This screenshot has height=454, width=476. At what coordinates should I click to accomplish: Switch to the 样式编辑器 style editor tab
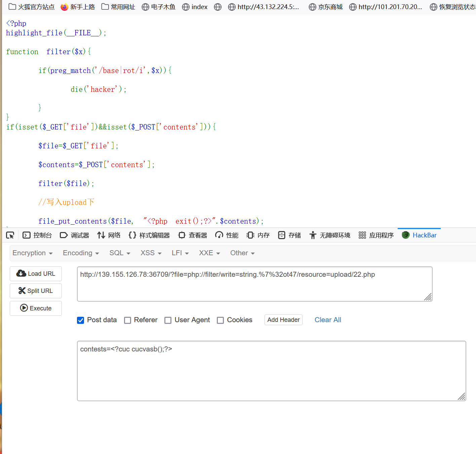(x=149, y=235)
